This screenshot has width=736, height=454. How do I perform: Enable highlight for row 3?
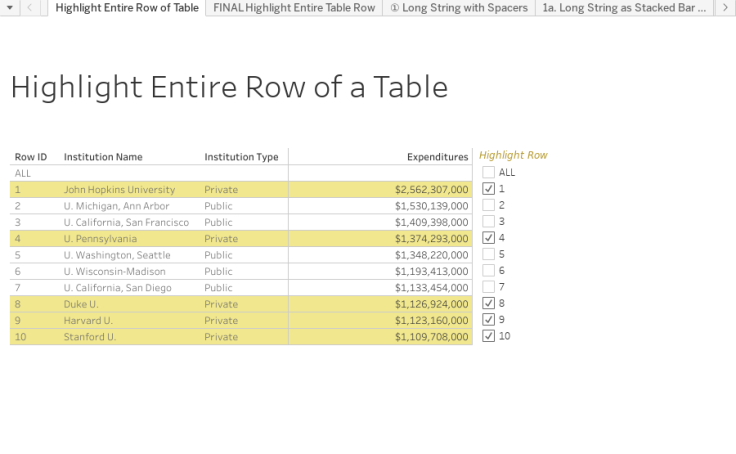pyautogui.click(x=488, y=221)
